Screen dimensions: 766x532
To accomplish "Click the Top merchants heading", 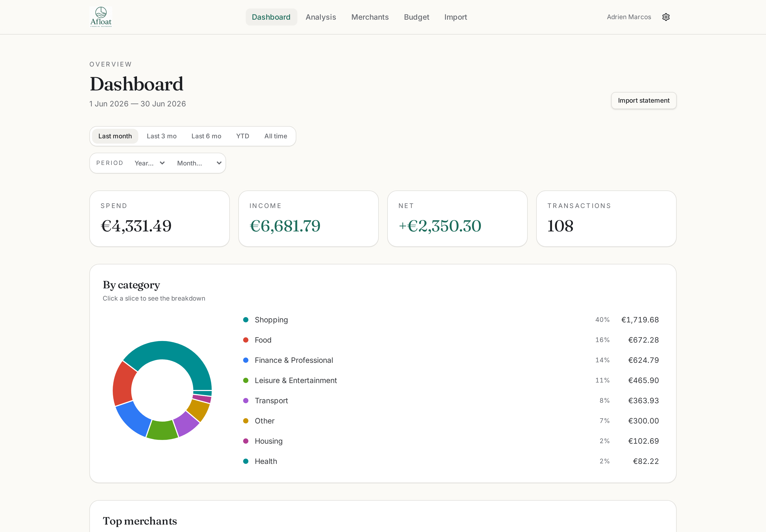I will tap(140, 521).
